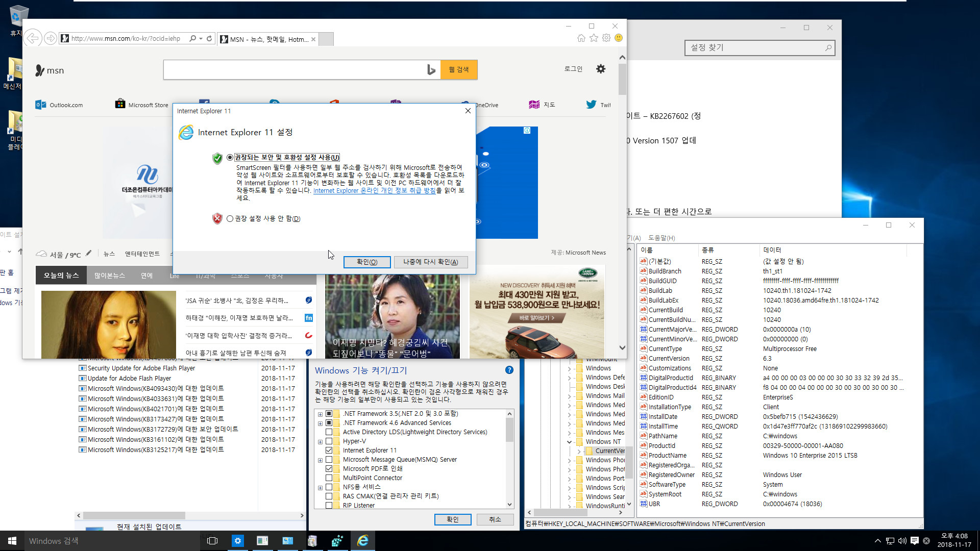
Task: Click the Bing logo in msn search box
Action: pos(431,70)
